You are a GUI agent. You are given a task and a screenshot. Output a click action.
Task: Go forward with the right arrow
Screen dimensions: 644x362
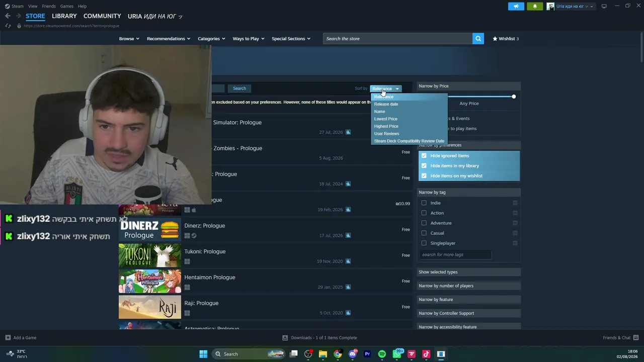tap(18, 16)
